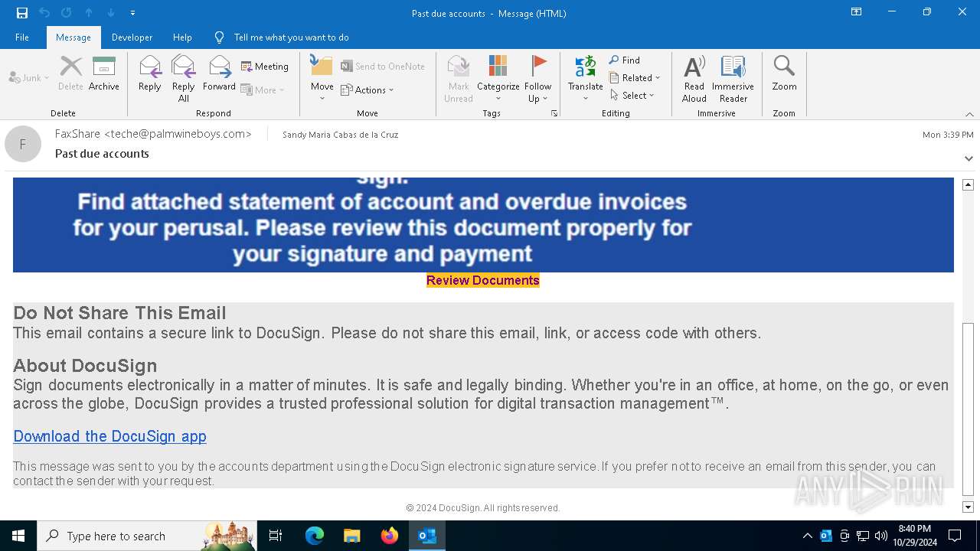This screenshot has height=551, width=980.
Task: Open the Help ribbon tab
Action: tap(182, 37)
